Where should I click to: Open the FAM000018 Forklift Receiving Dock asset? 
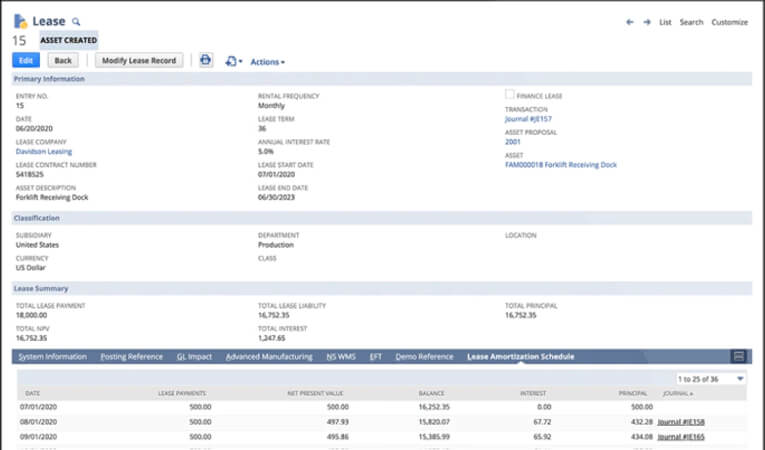pyautogui.click(x=560, y=164)
